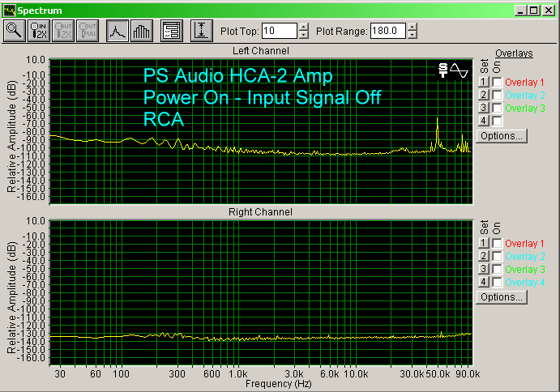Open left channel overlay Options
The width and height of the screenshot is (560, 392).
pyautogui.click(x=502, y=135)
